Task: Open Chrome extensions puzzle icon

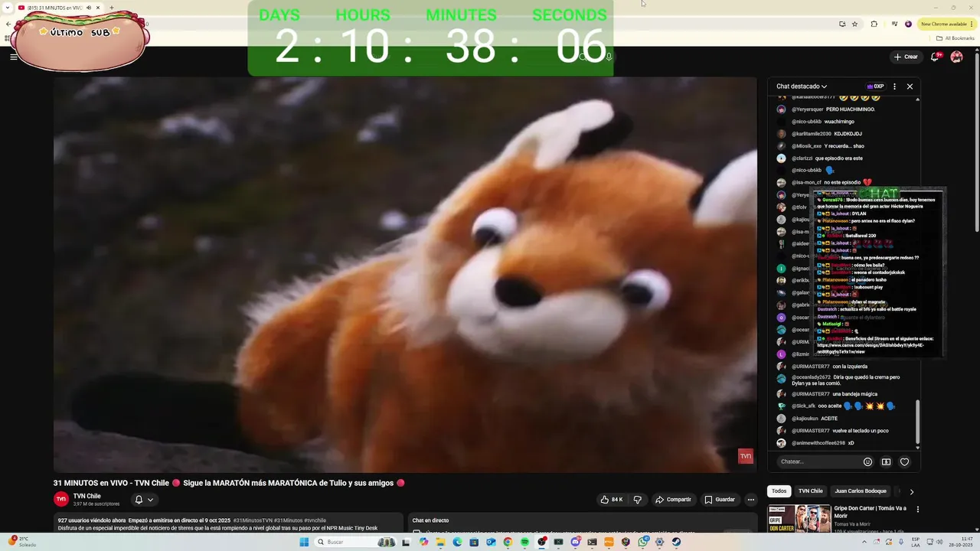Action: 874,24
